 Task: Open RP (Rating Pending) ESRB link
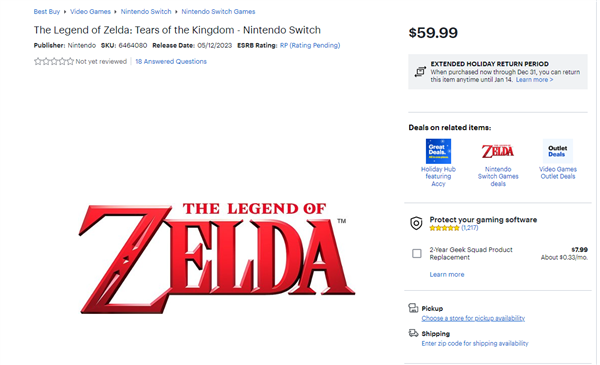310,45
